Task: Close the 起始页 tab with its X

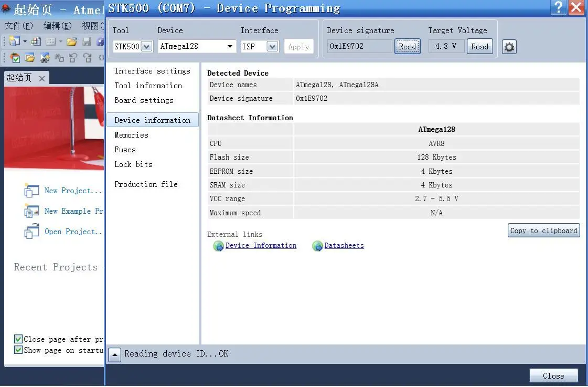Action: tap(42, 78)
